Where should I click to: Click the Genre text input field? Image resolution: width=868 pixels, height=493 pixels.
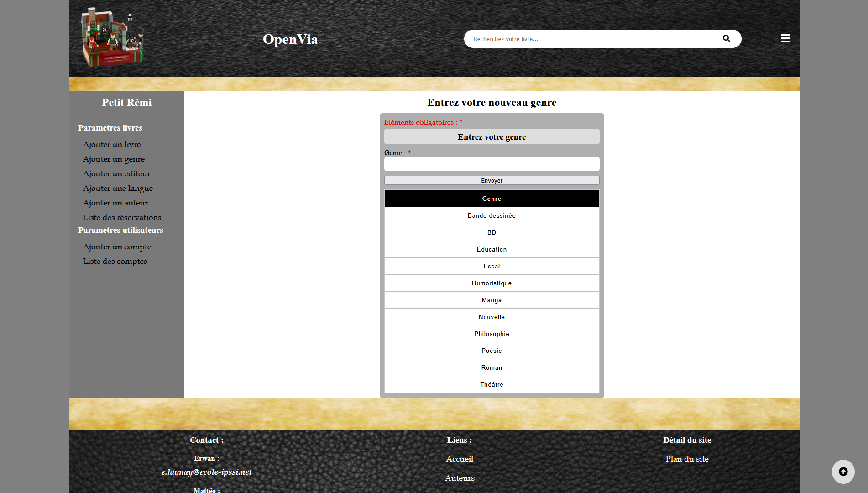(492, 164)
